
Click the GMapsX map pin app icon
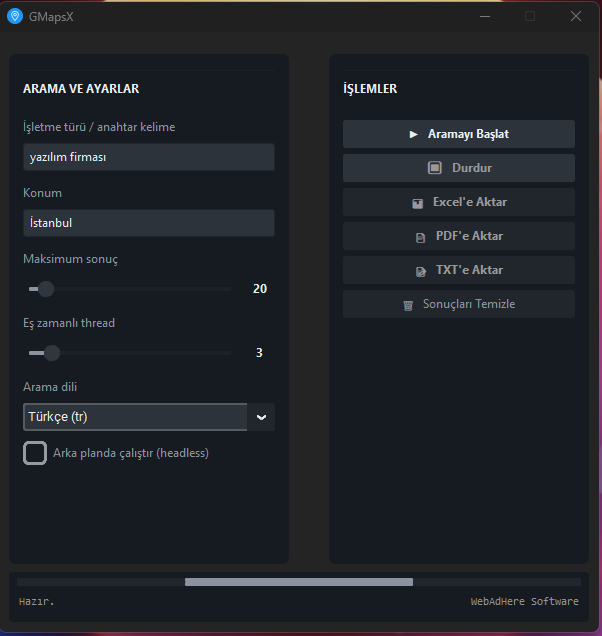coord(15,16)
